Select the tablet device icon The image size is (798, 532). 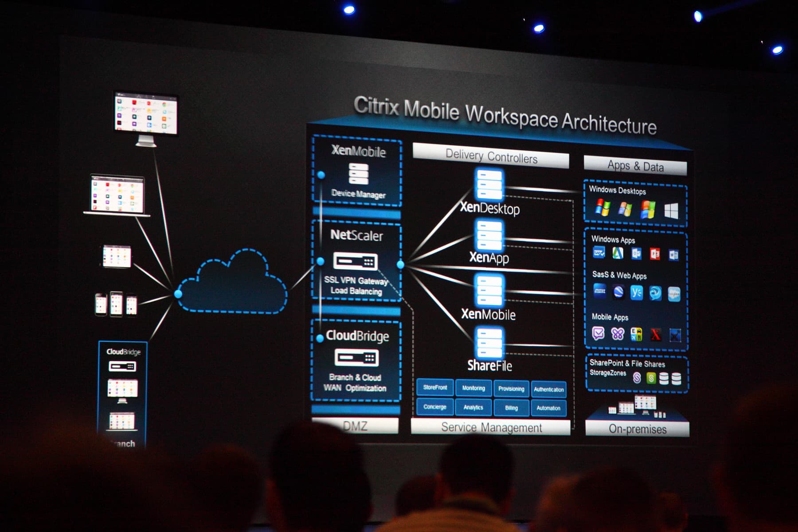[x=117, y=256]
